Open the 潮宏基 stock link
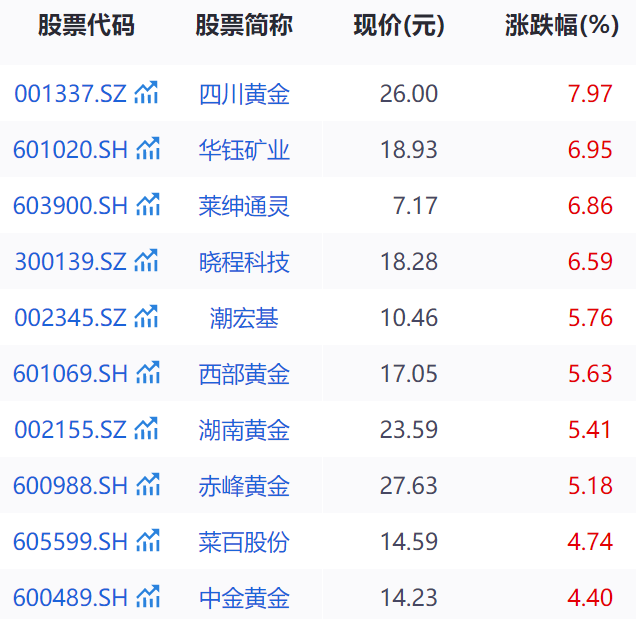Image resolution: width=636 pixels, height=619 pixels. point(244,318)
